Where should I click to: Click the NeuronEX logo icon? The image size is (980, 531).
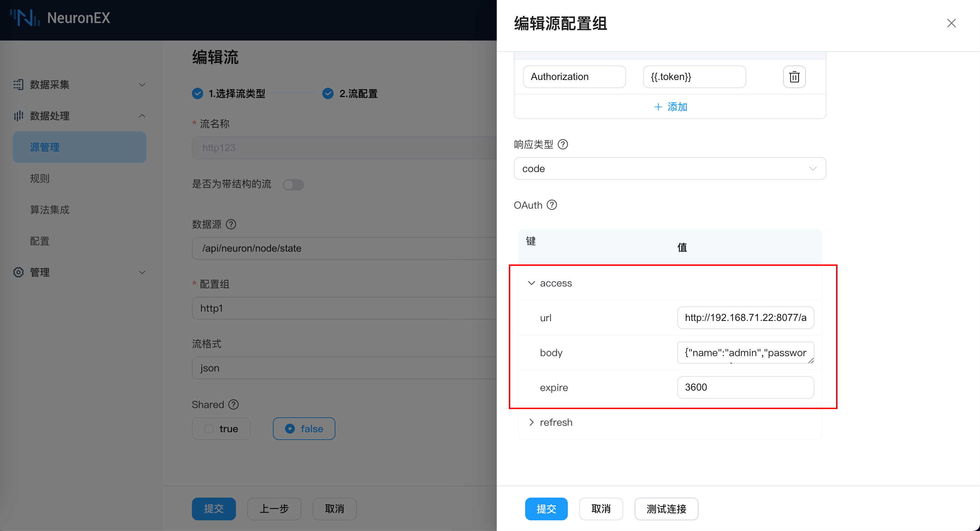click(x=25, y=18)
